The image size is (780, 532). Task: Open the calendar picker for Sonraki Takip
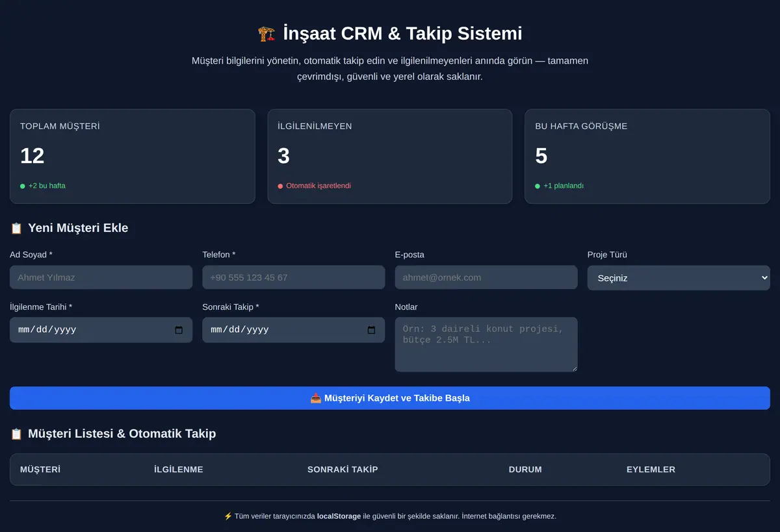pyautogui.click(x=371, y=330)
